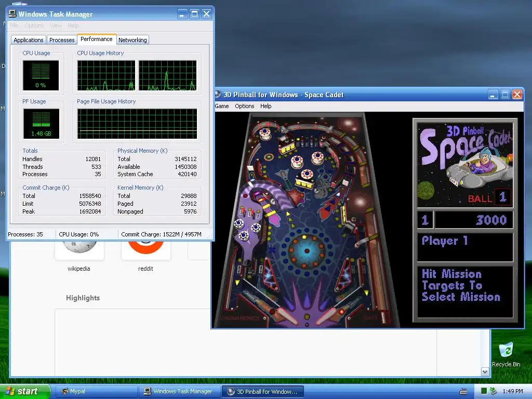The width and height of the screenshot is (532, 399).
Task: Click the Highlights heading in Mypal
Action: [83, 298]
